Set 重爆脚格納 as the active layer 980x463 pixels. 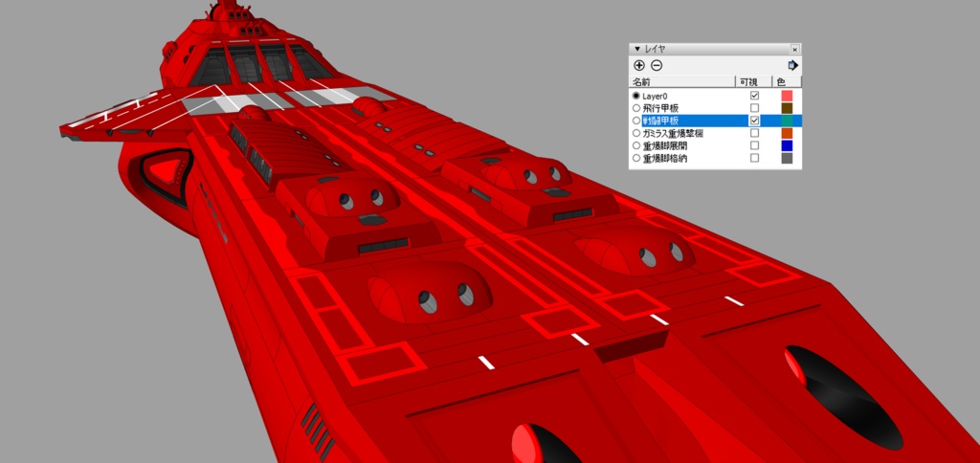point(636,158)
